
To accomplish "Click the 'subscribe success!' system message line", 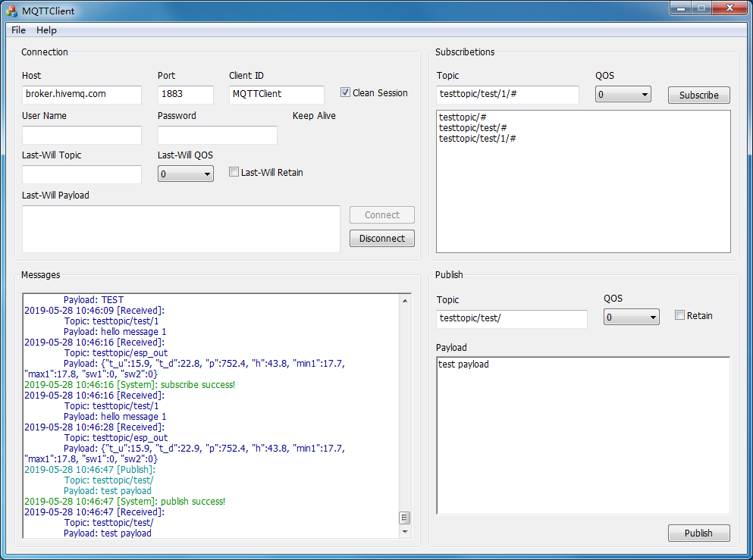I will tap(130, 385).
